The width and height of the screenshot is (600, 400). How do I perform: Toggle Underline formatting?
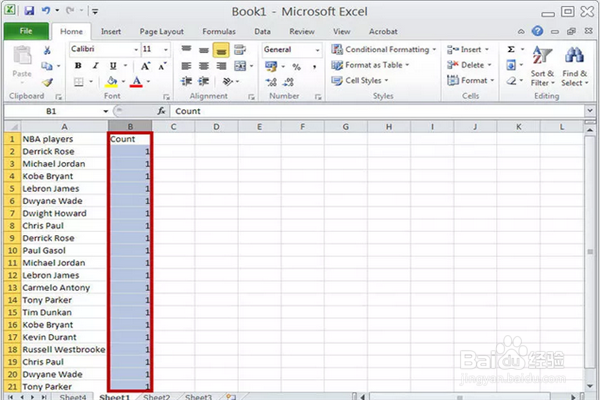click(113, 65)
